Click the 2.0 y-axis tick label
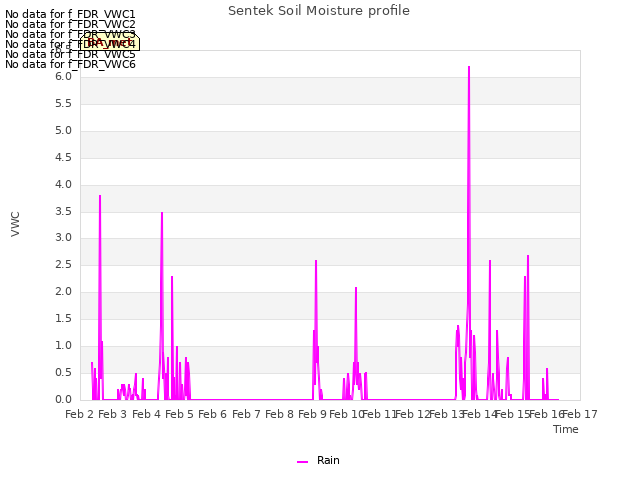640x480 pixels. coord(63,291)
